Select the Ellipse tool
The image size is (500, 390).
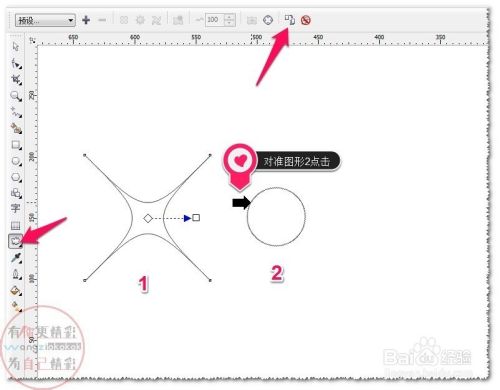(16, 161)
